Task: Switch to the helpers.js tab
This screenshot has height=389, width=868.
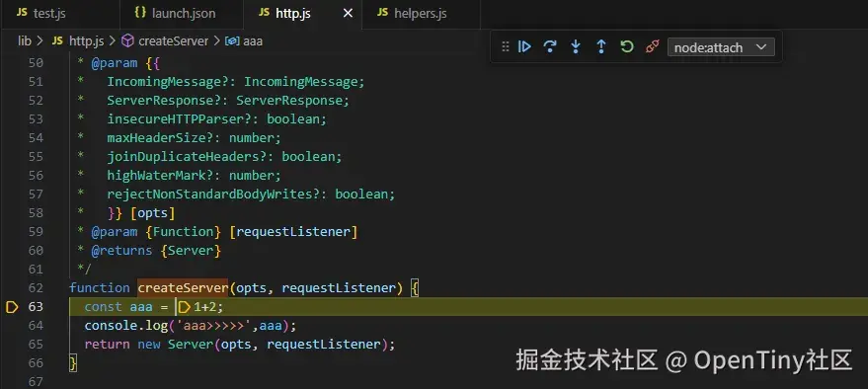Action: click(421, 14)
